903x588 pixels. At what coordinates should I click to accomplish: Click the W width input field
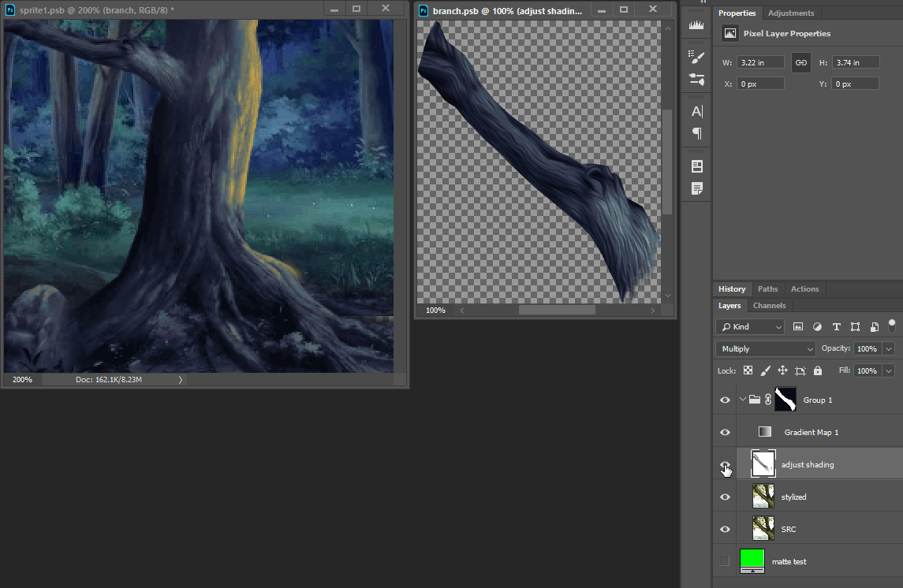pyautogui.click(x=761, y=62)
